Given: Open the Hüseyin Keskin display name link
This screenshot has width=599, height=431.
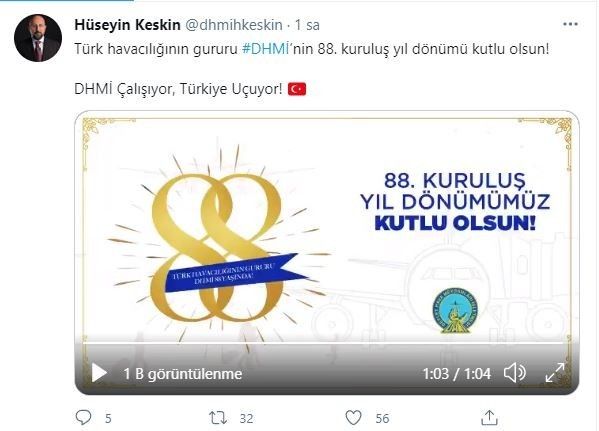Looking at the screenshot, I should pyautogui.click(x=127, y=25).
